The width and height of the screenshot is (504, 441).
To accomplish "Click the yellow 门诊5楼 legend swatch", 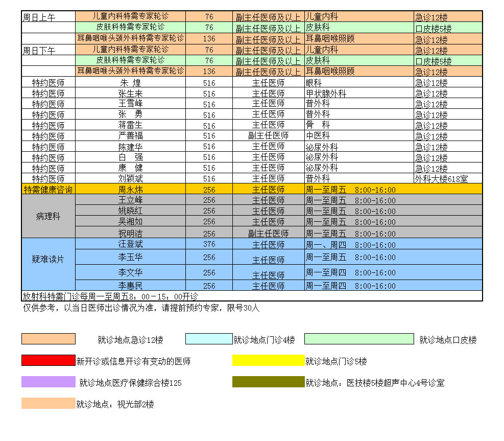I will pyautogui.click(x=269, y=360).
